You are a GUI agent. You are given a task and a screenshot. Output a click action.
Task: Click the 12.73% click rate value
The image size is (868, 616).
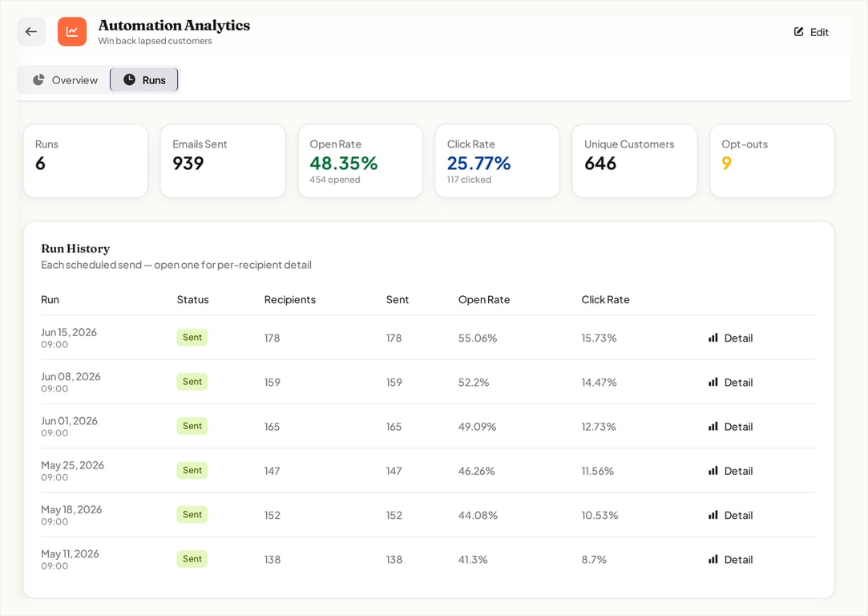pos(599,427)
